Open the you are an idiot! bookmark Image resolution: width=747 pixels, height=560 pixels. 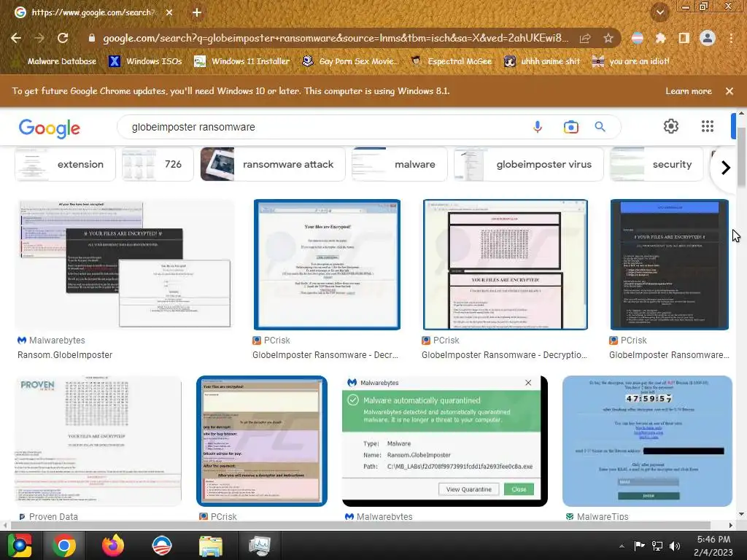point(631,61)
